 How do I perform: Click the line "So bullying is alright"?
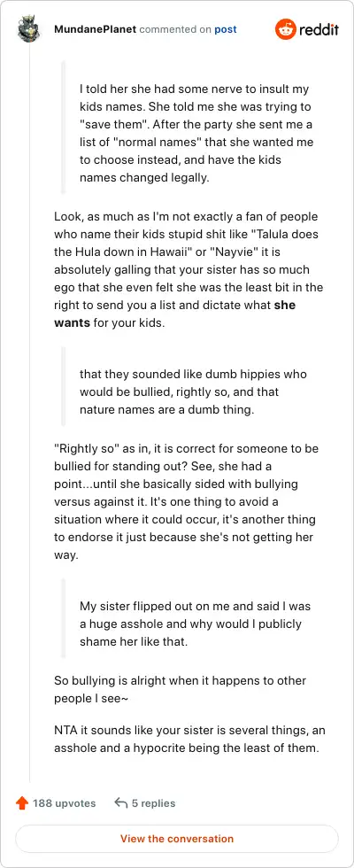181,689
